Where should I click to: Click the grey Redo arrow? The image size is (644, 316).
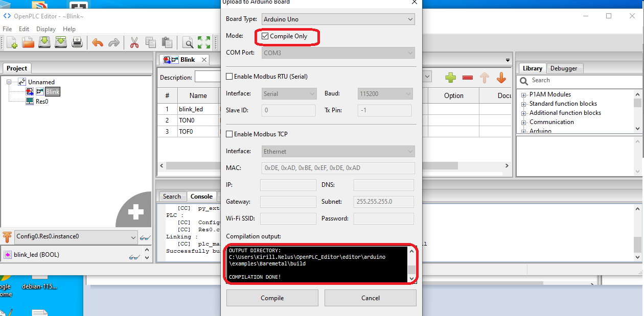tap(113, 42)
